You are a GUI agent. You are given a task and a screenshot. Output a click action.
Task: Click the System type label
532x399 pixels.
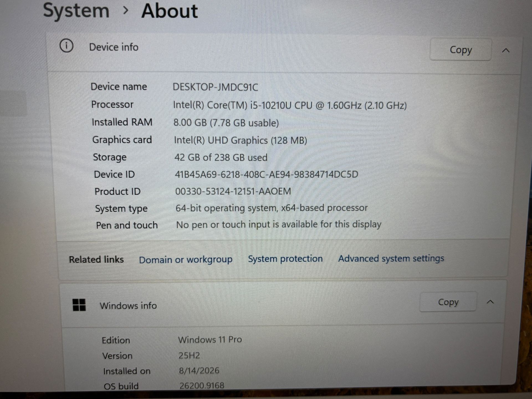coord(121,209)
